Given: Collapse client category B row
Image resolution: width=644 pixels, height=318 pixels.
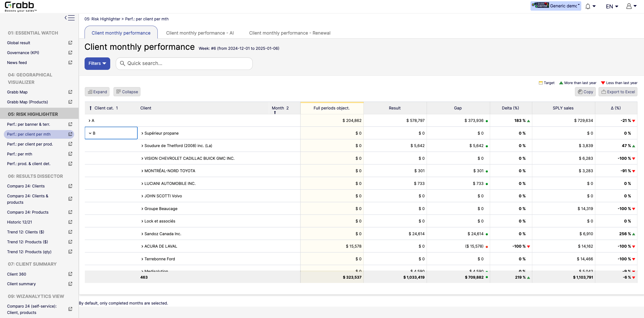Looking at the screenshot, I should point(90,133).
